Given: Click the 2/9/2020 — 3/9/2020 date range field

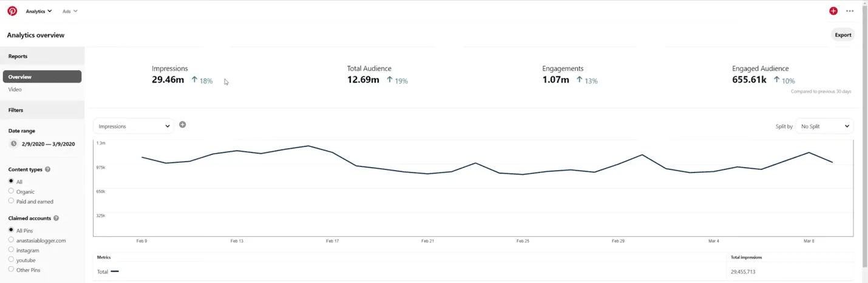Looking at the screenshot, I should (48, 144).
